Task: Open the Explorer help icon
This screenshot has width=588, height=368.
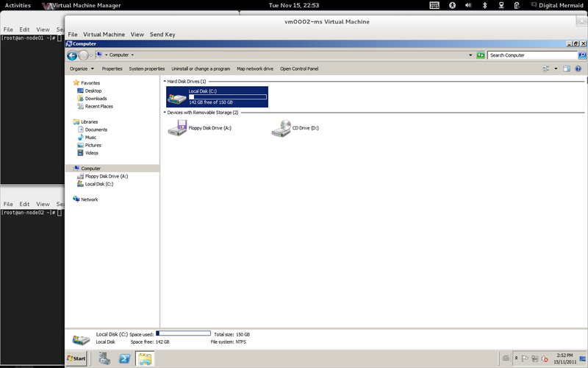Action: pos(578,68)
